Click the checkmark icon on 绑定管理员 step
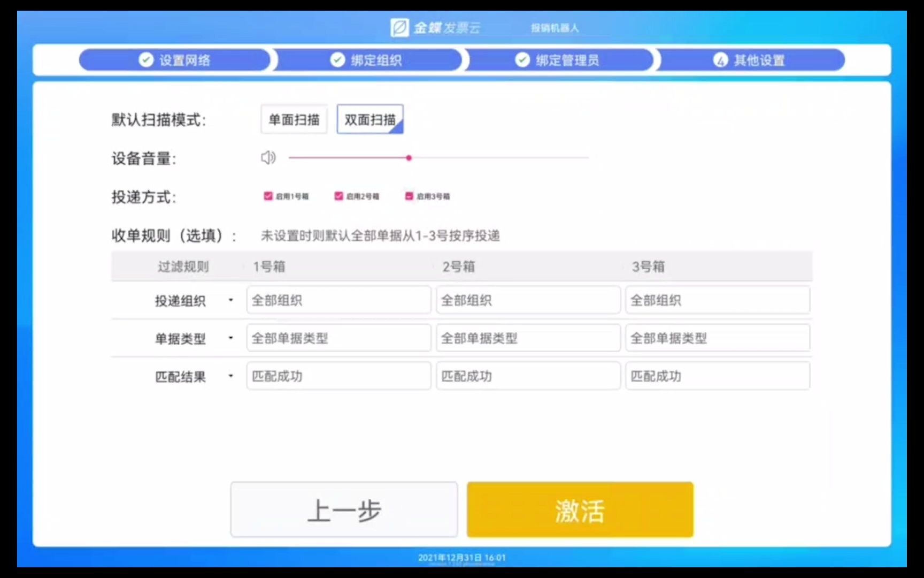This screenshot has width=924, height=578. click(522, 60)
